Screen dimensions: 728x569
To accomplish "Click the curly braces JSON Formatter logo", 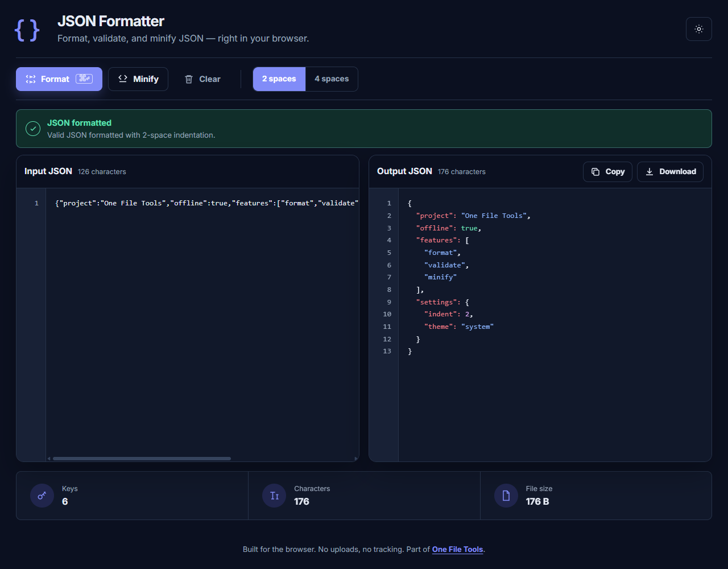I will pyautogui.click(x=27, y=30).
